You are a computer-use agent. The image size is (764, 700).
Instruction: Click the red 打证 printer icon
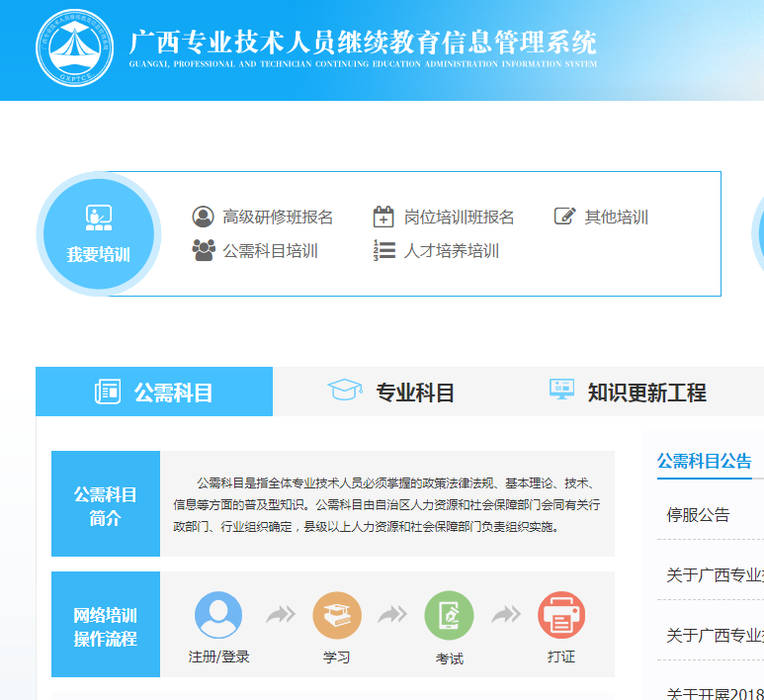coord(561,615)
